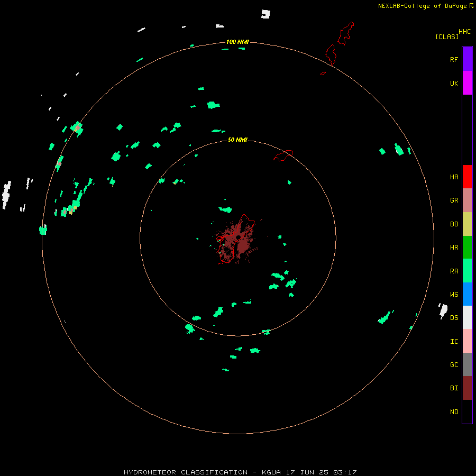
Task: Select the GR pink-brown legend swatch
Action: click(x=467, y=200)
